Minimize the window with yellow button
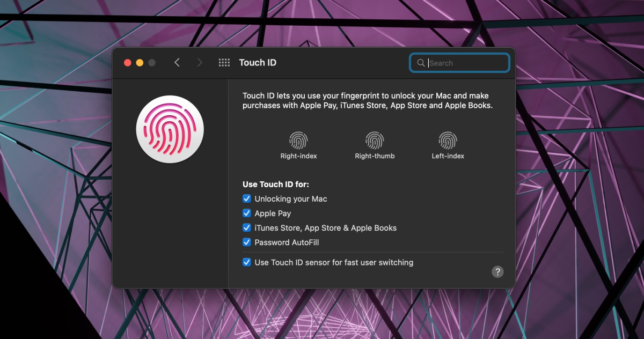This screenshot has height=339, width=644. coord(140,63)
